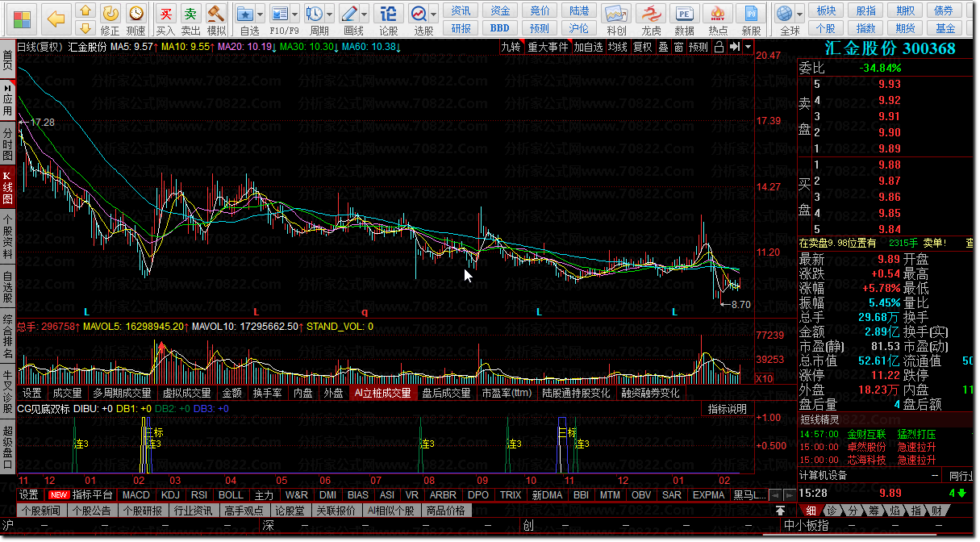The width and height of the screenshot is (980, 542).
Task: Click the 设置 button in the volume panel
Action: [x=32, y=394]
